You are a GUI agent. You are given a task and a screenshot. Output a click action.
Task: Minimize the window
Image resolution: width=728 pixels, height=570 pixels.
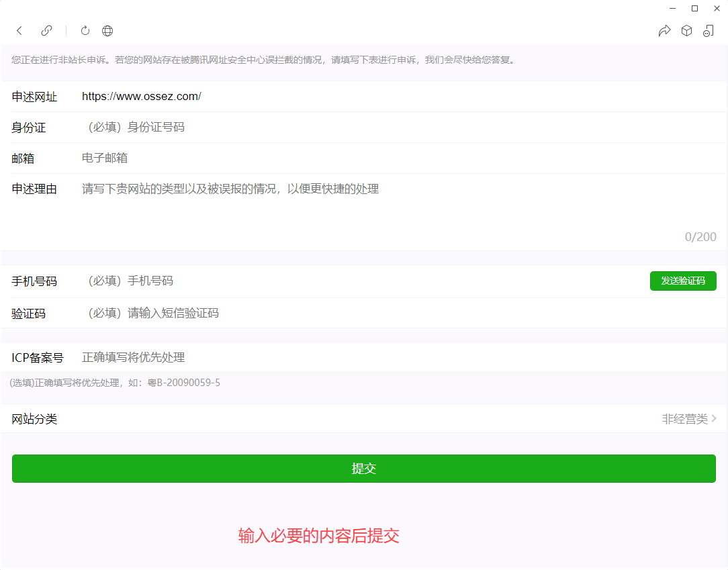pyautogui.click(x=673, y=8)
